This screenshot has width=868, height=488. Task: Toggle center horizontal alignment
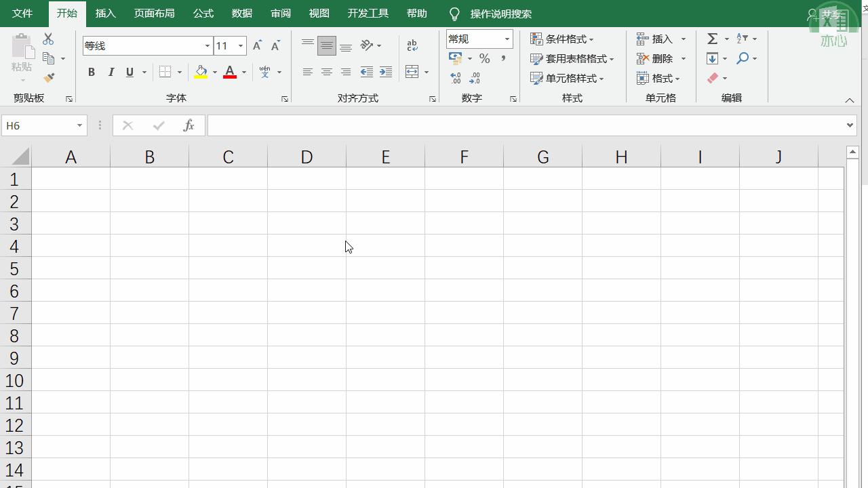(326, 72)
